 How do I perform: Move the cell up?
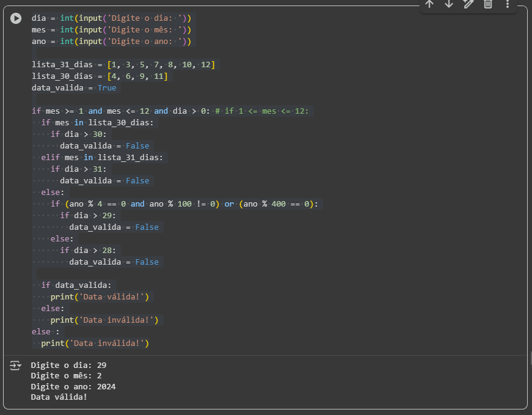pos(429,4)
